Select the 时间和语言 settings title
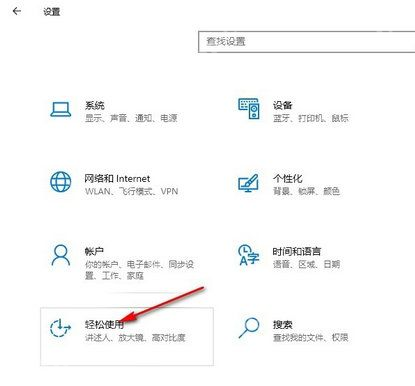The width and height of the screenshot is (415, 386). click(x=297, y=251)
